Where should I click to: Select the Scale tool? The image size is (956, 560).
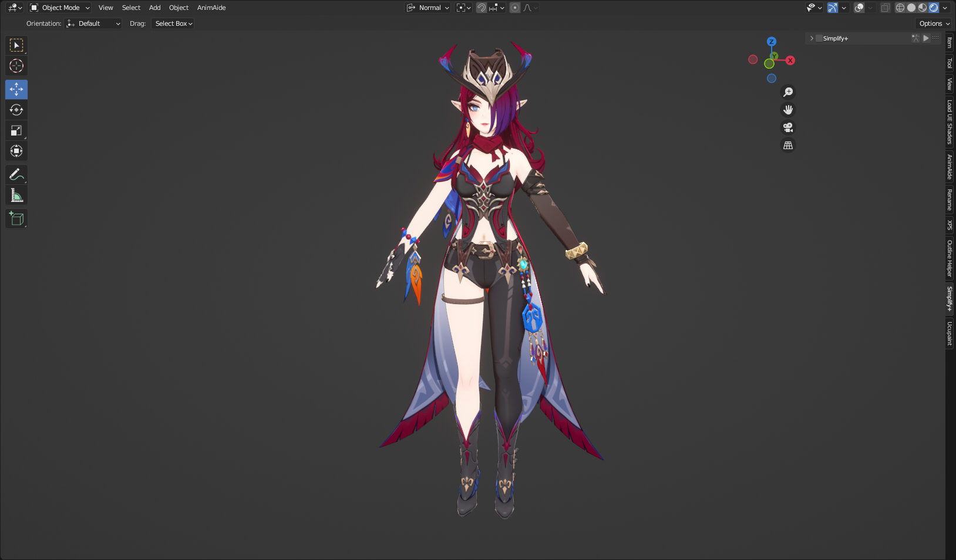(16, 130)
